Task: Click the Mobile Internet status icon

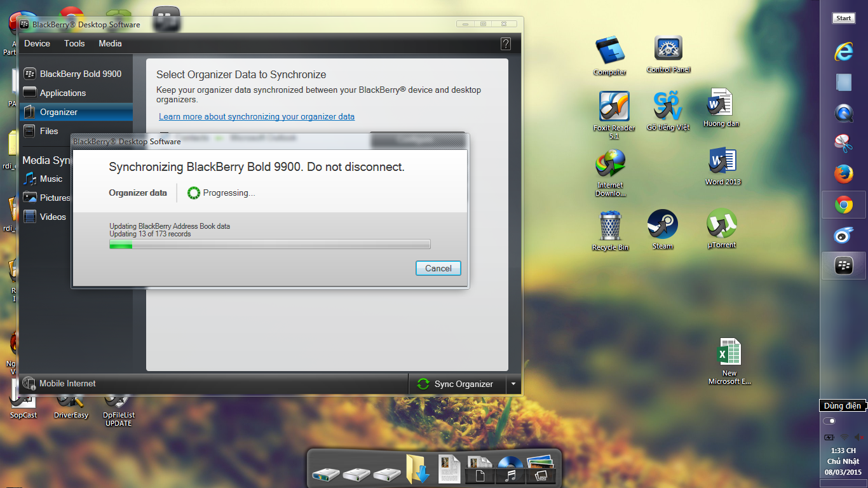Action: point(29,383)
